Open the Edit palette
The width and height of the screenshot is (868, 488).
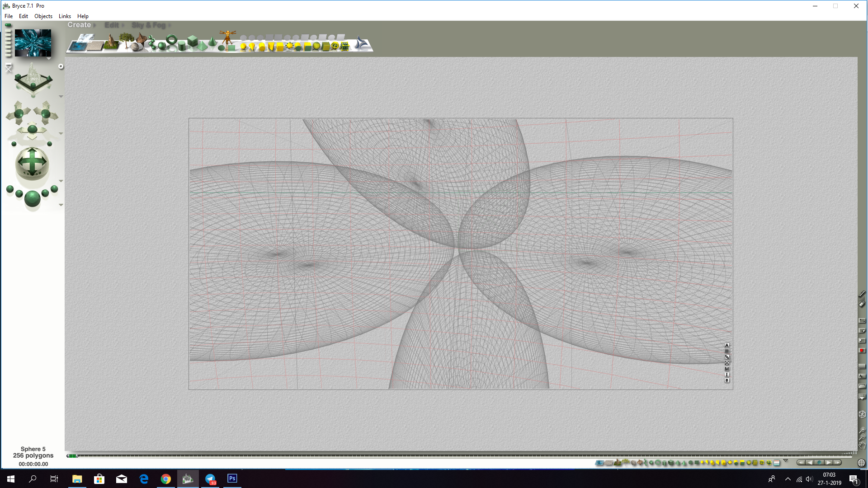coord(111,25)
